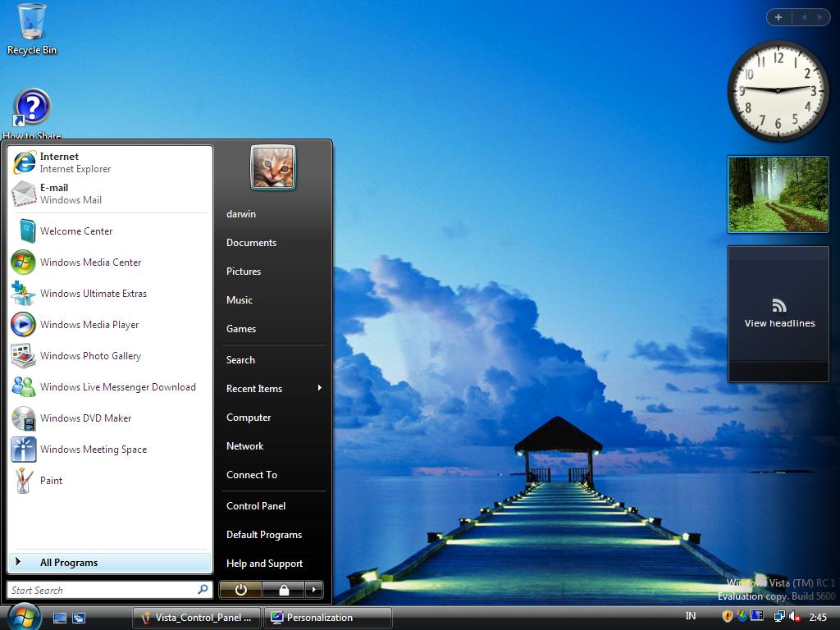
Task: Click the Switch Between Windows quick launch icon
Action: 79,618
